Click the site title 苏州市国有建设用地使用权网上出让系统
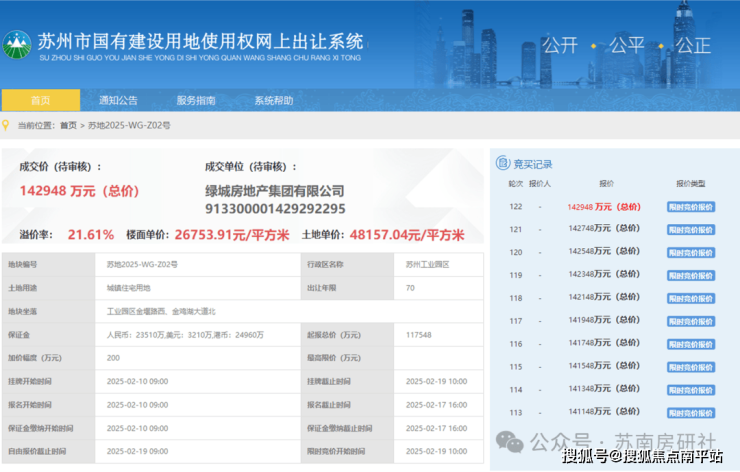The height and width of the screenshot is (472, 740). click(200, 42)
